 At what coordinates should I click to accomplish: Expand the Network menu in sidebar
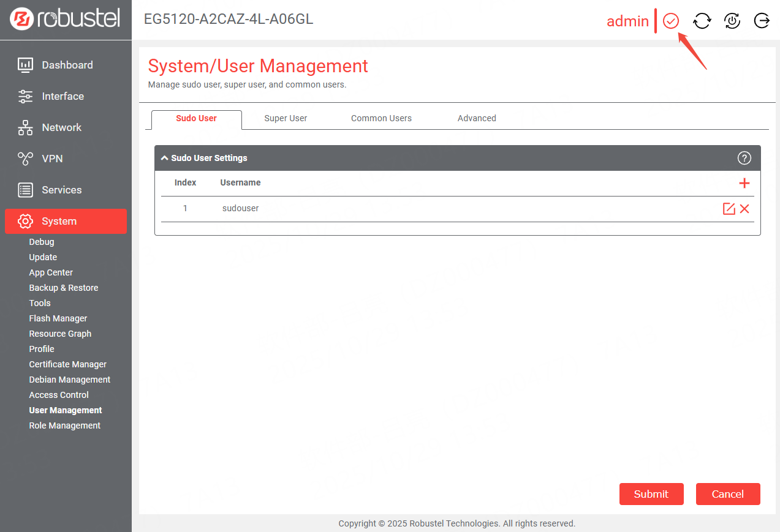[x=61, y=127]
